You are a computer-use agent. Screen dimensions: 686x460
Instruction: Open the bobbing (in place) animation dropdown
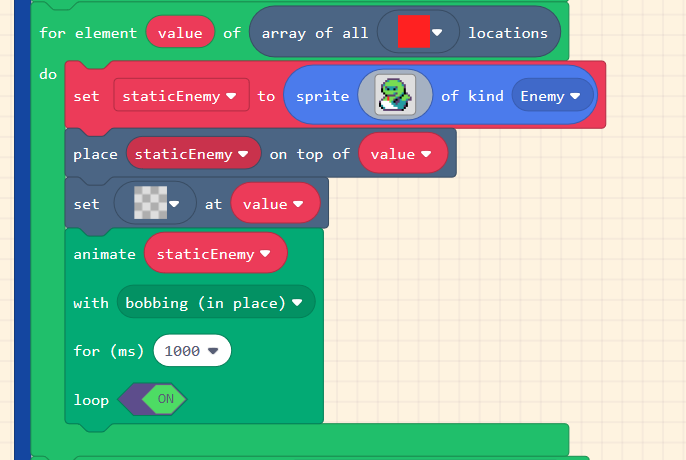[x=215, y=302]
